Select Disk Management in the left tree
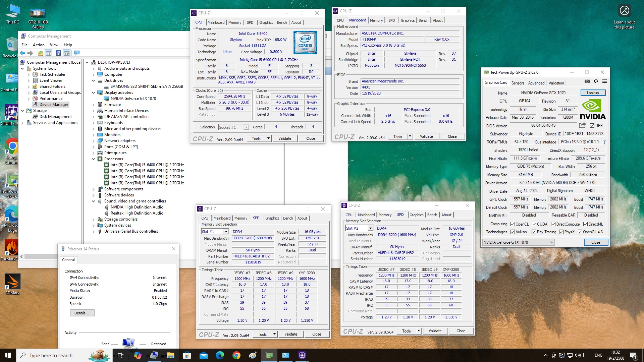This screenshot has width=644, height=362. pos(55,117)
